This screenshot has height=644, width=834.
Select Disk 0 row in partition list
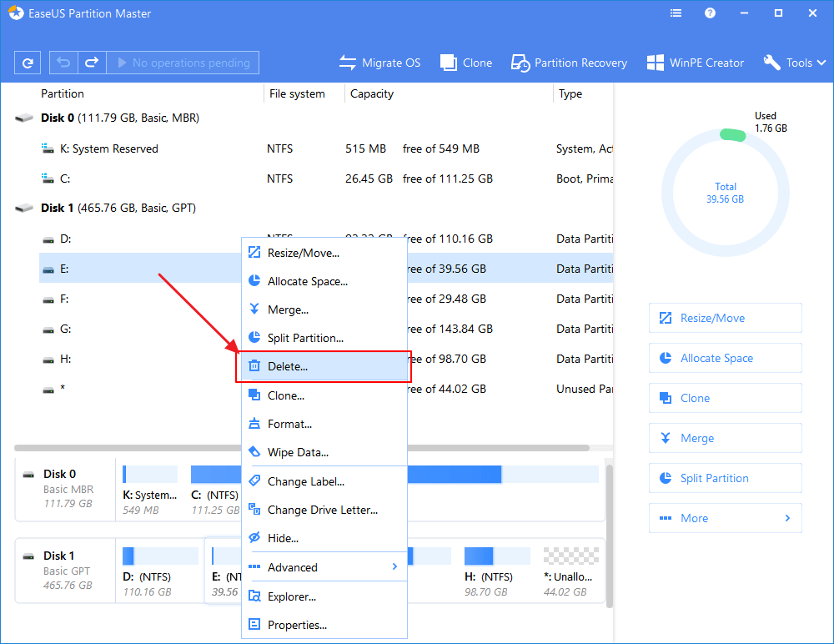pos(314,118)
